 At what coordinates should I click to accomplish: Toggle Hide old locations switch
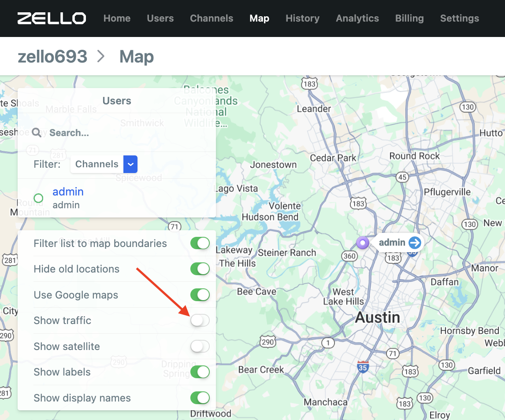[x=200, y=269]
